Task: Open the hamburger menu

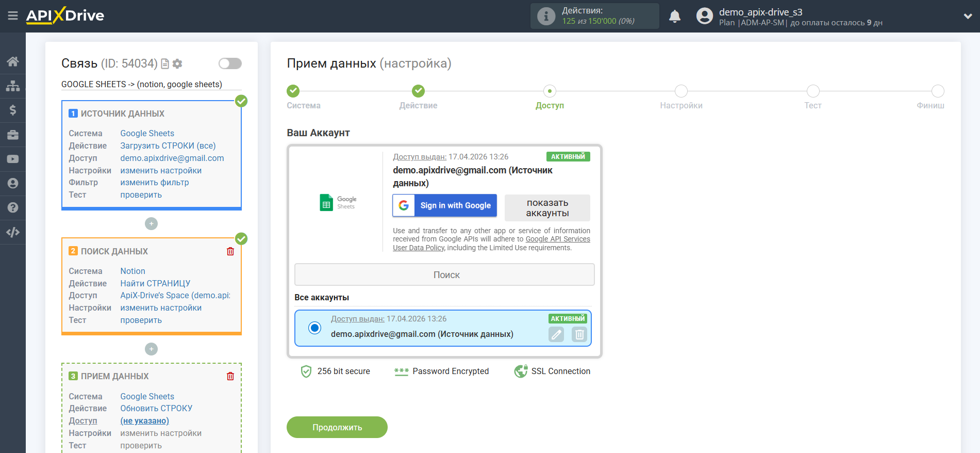Action: [x=13, y=16]
